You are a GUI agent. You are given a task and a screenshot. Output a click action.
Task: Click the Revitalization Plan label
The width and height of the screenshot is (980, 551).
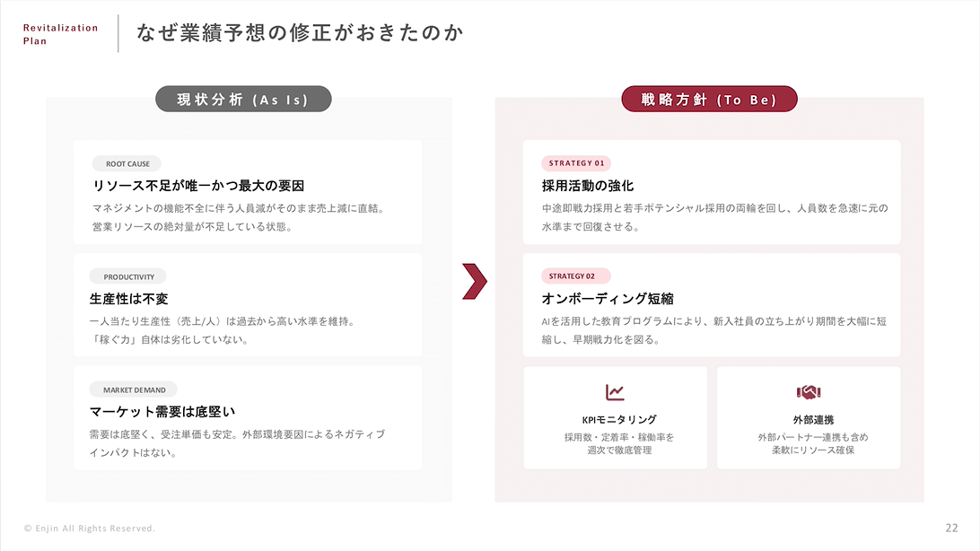point(60,34)
